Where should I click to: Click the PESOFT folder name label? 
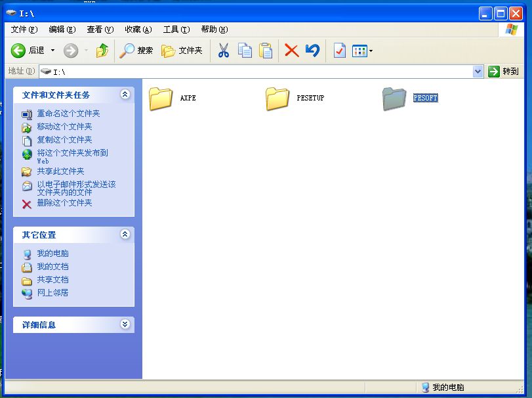(x=426, y=98)
